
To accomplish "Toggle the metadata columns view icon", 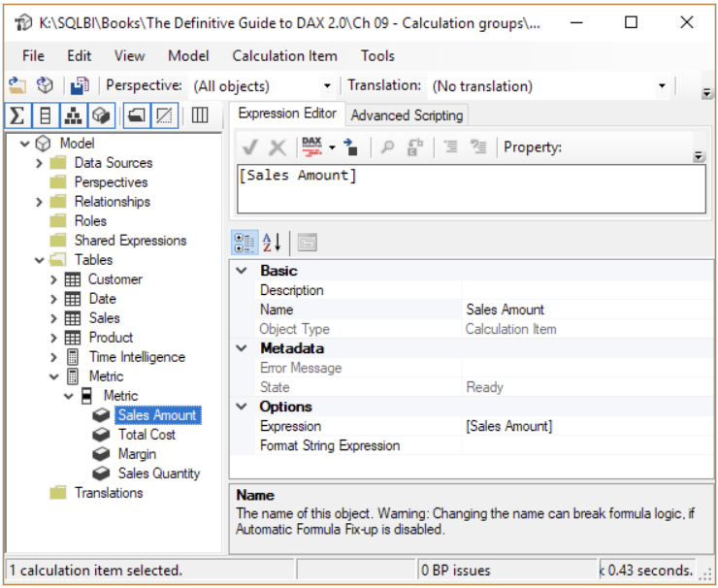I will pyautogui.click(x=200, y=115).
